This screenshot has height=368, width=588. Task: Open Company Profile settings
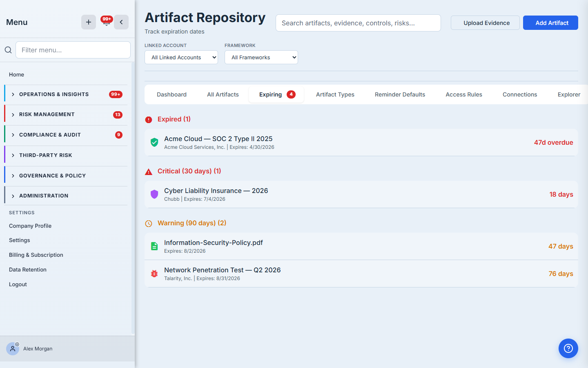pos(30,226)
